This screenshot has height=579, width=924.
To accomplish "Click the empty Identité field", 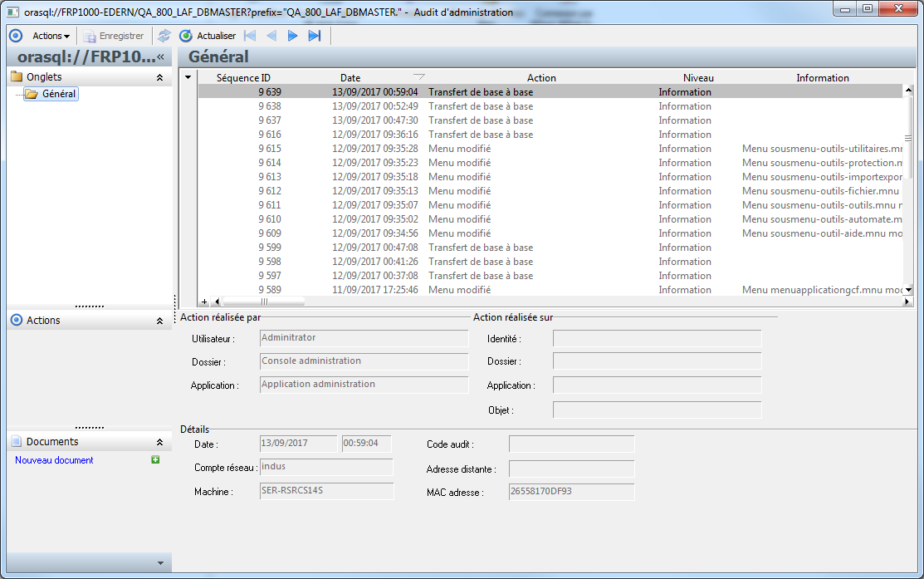I will click(x=657, y=338).
